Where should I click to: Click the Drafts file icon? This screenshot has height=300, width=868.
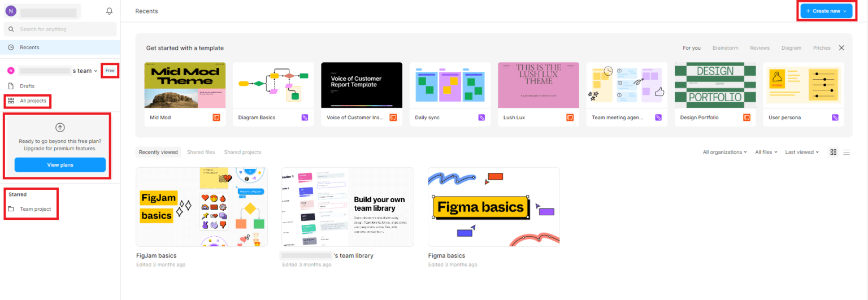click(x=11, y=86)
